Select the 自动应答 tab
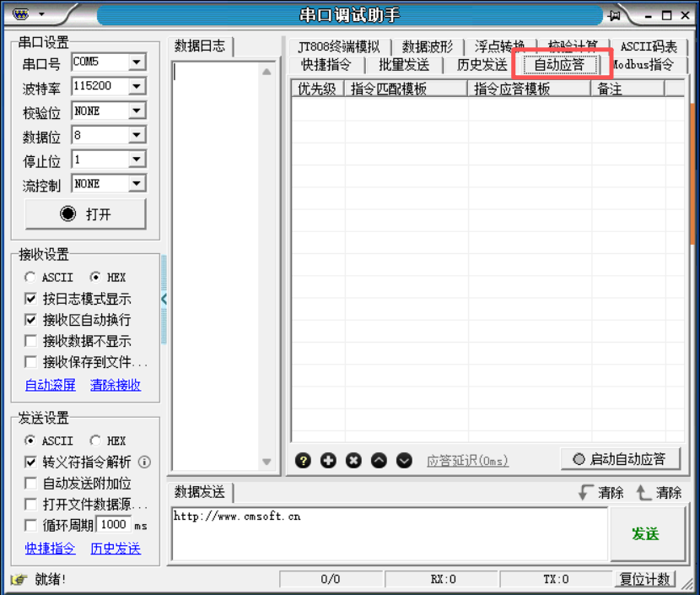Image resolution: width=700 pixels, height=595 pixels. [x=559, y=65]
